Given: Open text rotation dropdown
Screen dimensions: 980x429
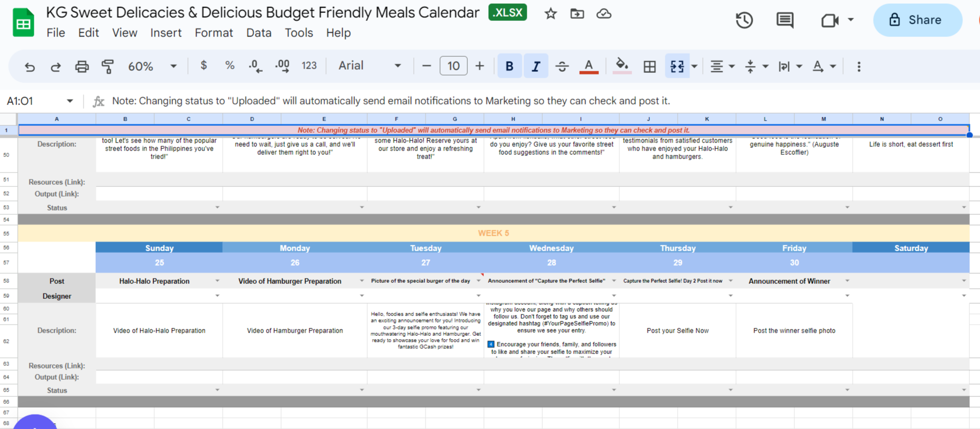Looking at the screenshot, I should pyautogui.click(x=824, y=66).
